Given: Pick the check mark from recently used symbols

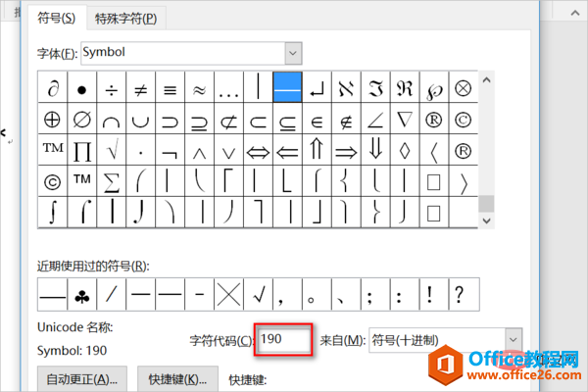Looking at the screenshot, I should 258,294.
